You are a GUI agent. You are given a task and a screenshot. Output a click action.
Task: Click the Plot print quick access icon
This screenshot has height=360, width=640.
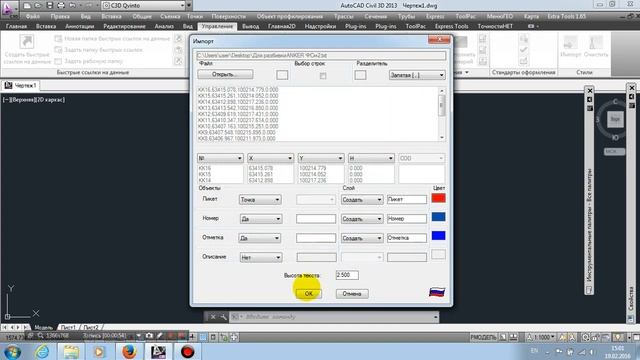(61, 6)
